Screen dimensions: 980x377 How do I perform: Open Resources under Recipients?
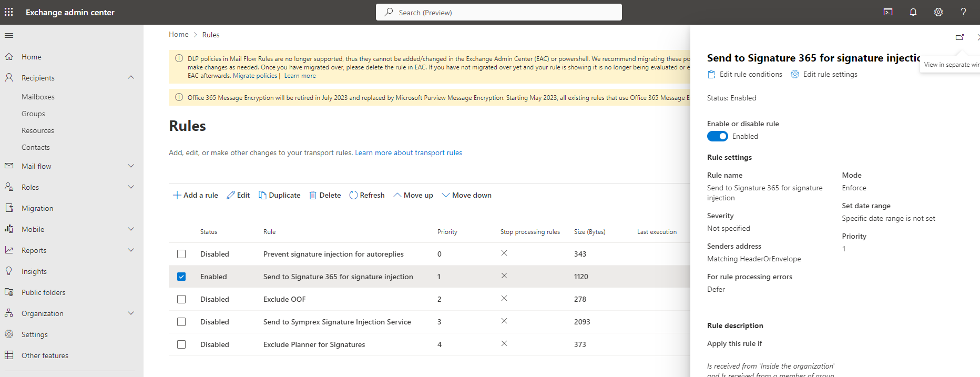(38, 130)
